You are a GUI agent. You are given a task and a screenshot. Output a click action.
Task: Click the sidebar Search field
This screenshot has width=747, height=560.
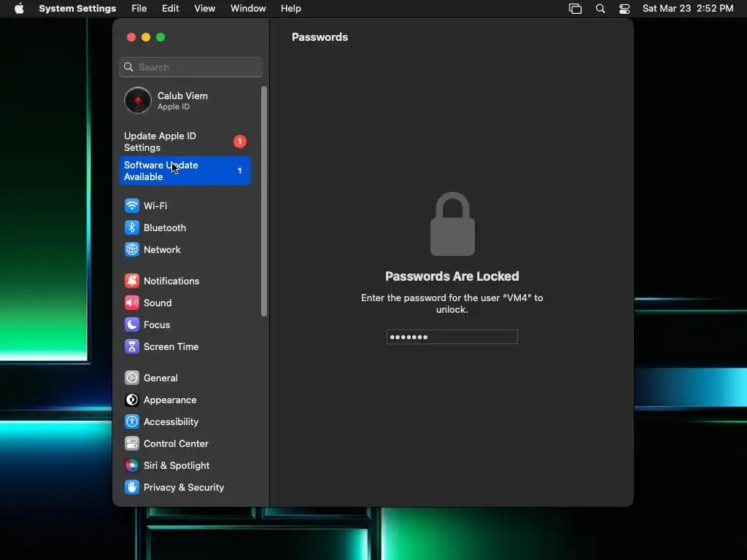(190, 67)
